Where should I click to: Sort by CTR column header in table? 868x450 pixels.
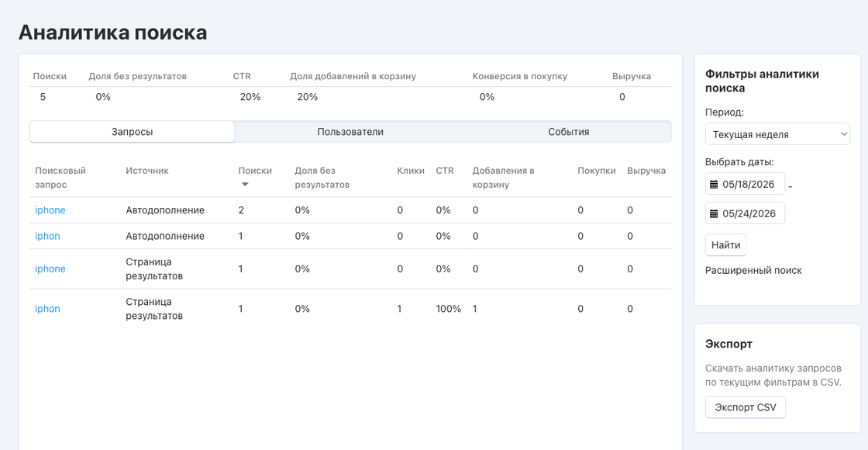(445, 171)
